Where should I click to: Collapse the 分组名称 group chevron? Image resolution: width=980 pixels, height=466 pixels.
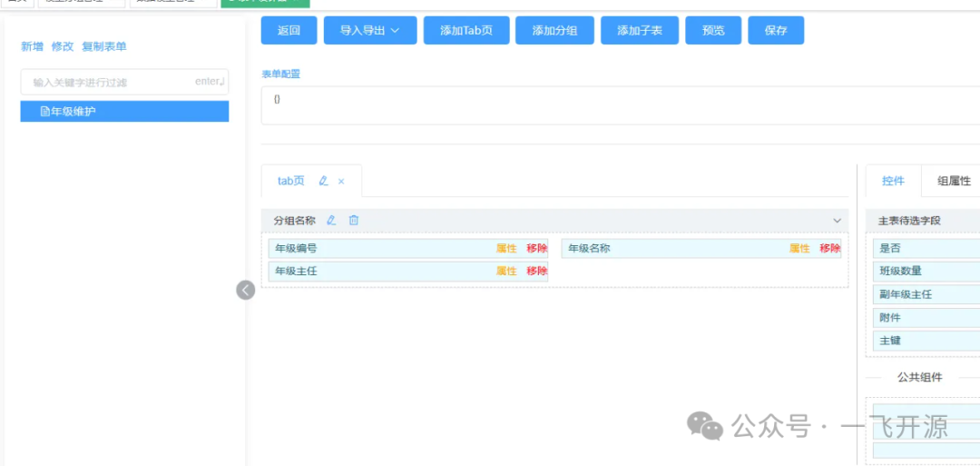(x=837, y=221)
